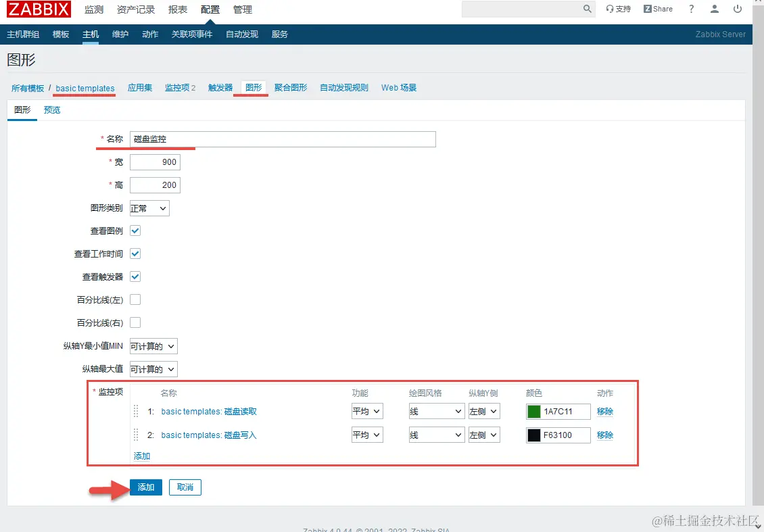Open the 纵轴Y最小值MIN dropdown

[x=153, y=345]
